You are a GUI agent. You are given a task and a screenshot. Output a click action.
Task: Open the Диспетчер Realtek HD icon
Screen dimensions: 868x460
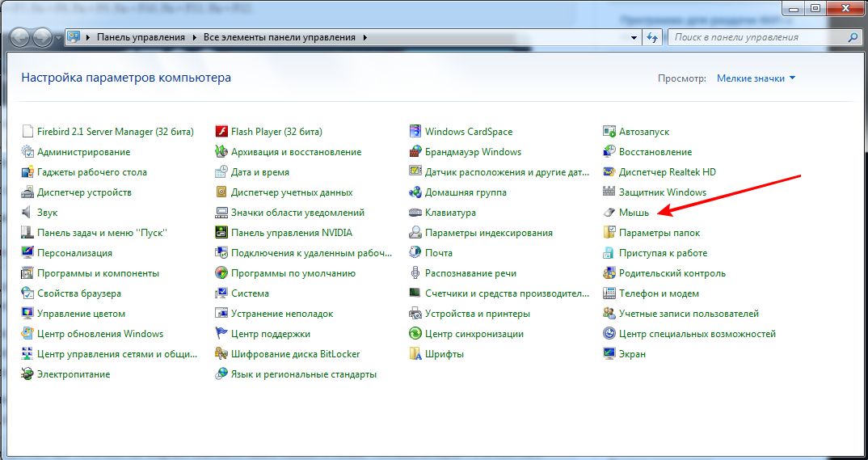pyautogui.click(x=609, y=172)
